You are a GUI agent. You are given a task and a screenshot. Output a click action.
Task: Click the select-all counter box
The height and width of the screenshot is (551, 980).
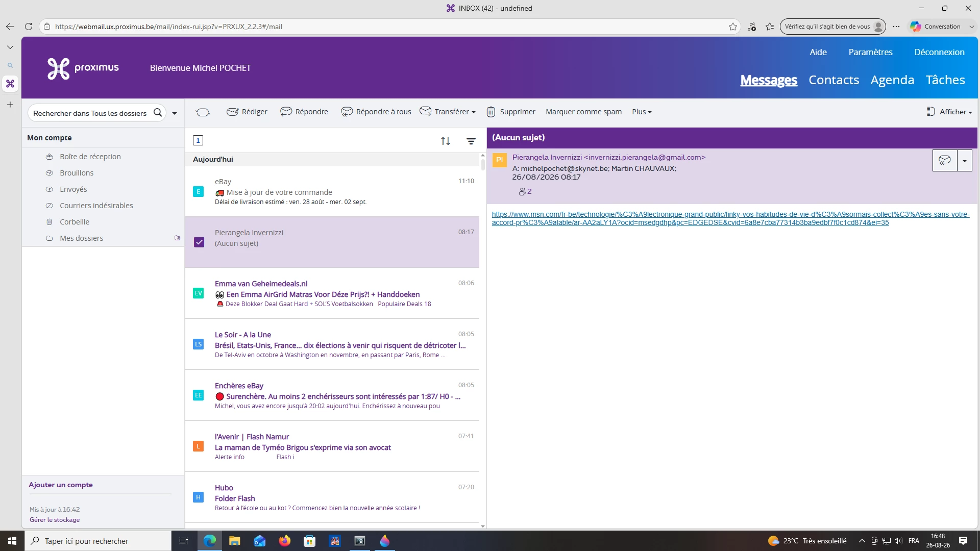pyautogui.click(x=198, y=140)
